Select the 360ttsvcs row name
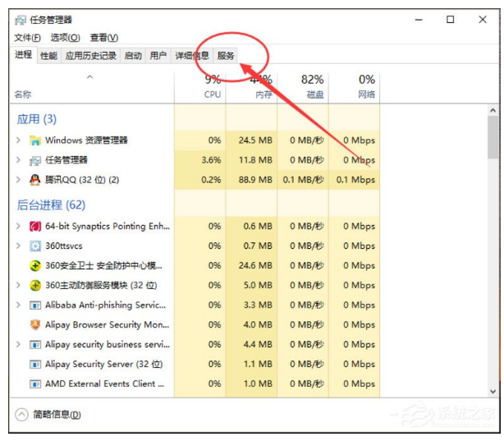Image resolution: width=504 pixels, height=441 pixels. pyautogui.click(x=64, y=246)
